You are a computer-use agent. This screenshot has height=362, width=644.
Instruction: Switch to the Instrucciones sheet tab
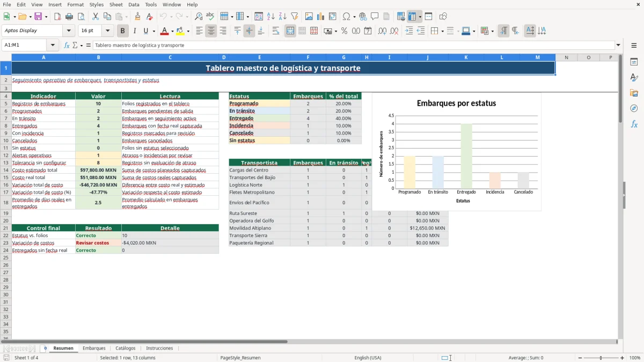[x=159, y=348]
